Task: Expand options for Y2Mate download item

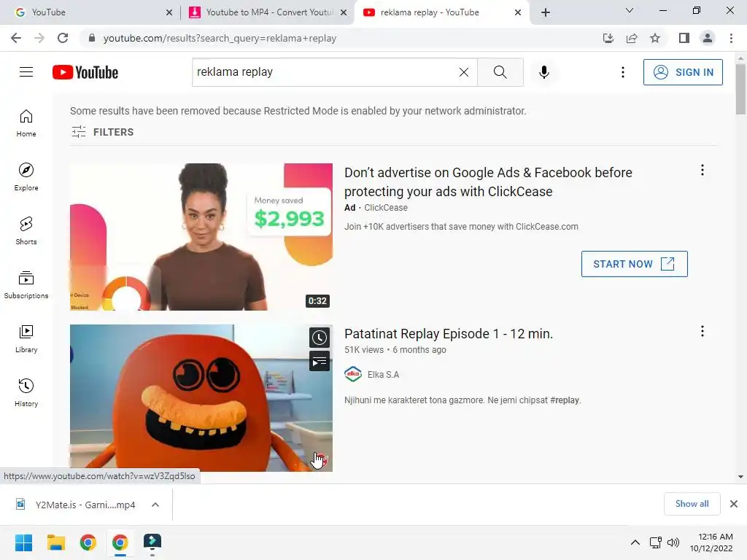Action: click(155, 505)
